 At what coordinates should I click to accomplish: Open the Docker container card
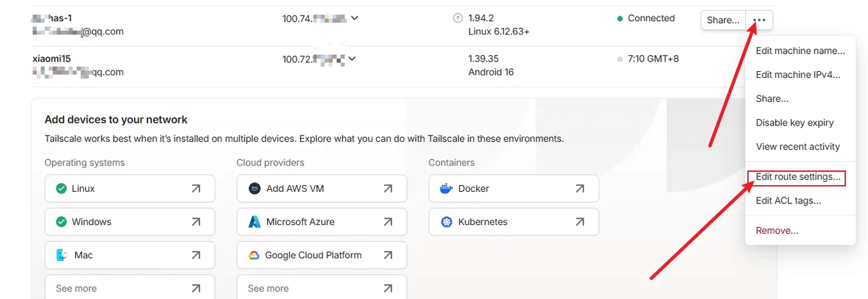tap(514, 188)
